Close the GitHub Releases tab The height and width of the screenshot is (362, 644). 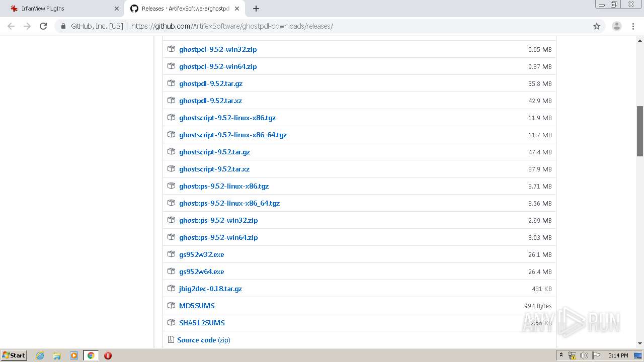point(237,9)
